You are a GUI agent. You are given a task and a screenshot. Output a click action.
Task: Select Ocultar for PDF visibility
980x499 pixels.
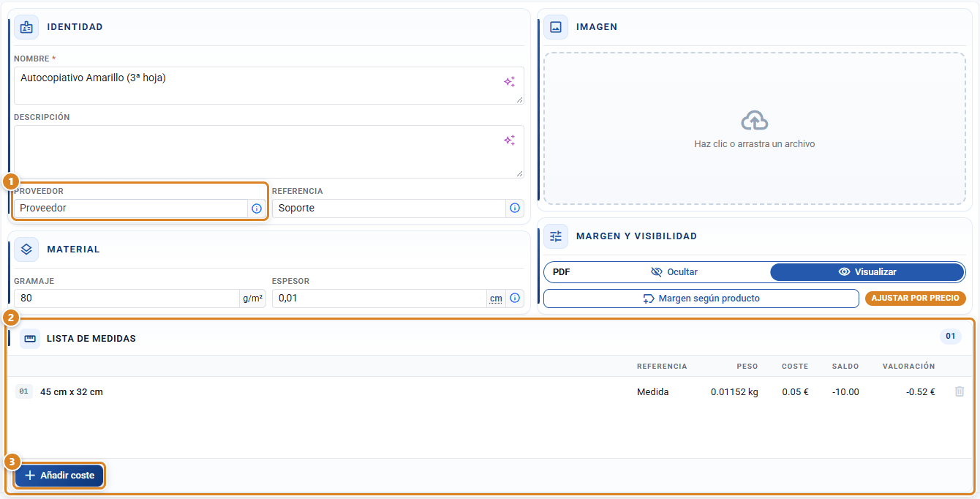click(674, 272)
